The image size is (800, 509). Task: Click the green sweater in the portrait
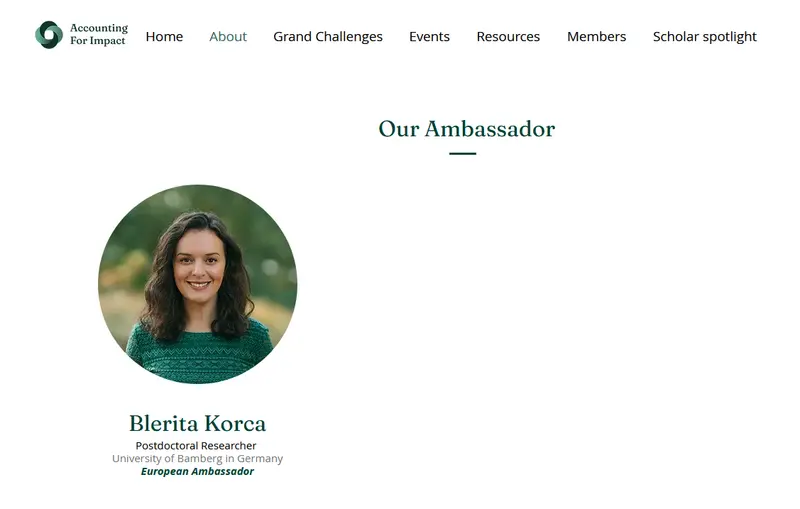pyautogui.click(x=200, y=352)
